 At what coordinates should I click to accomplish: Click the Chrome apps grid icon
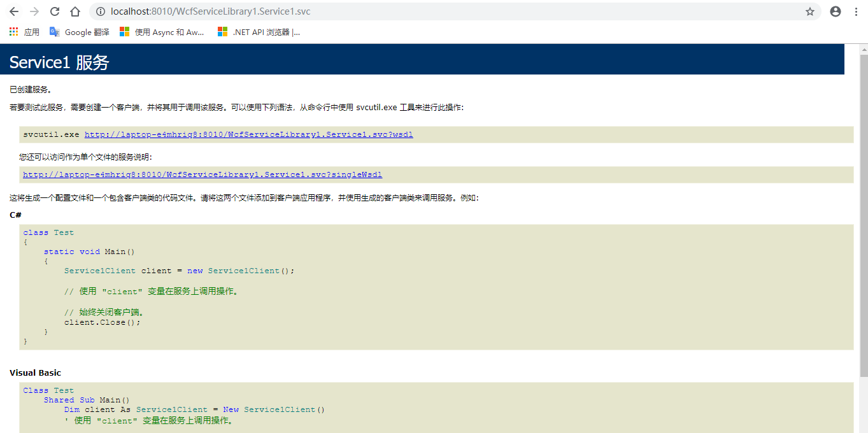click(x=13, y=31)
